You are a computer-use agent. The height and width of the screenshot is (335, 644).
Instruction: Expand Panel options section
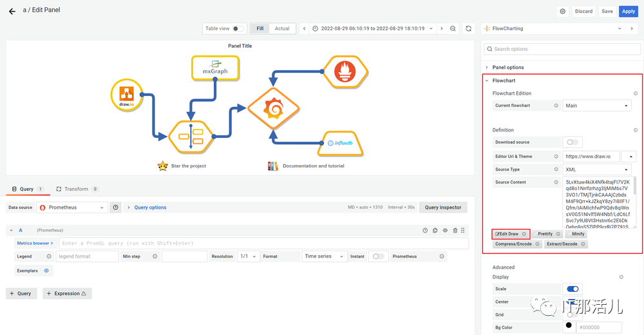[x=507, y=68]
